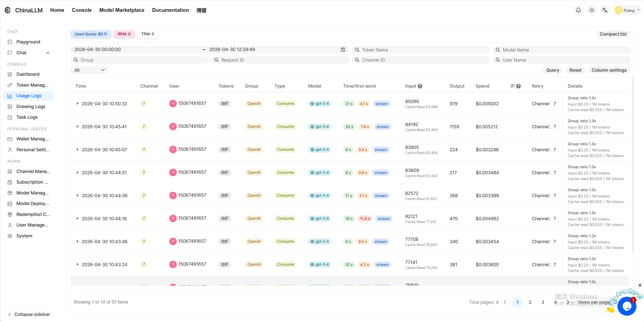Open the calendar date picker icon
The width and height of the screenshot is (644, 322).
click(343, 50)
